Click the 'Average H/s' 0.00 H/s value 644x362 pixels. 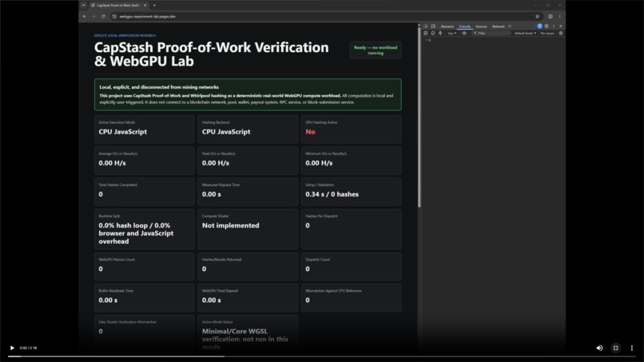[112, 163]
